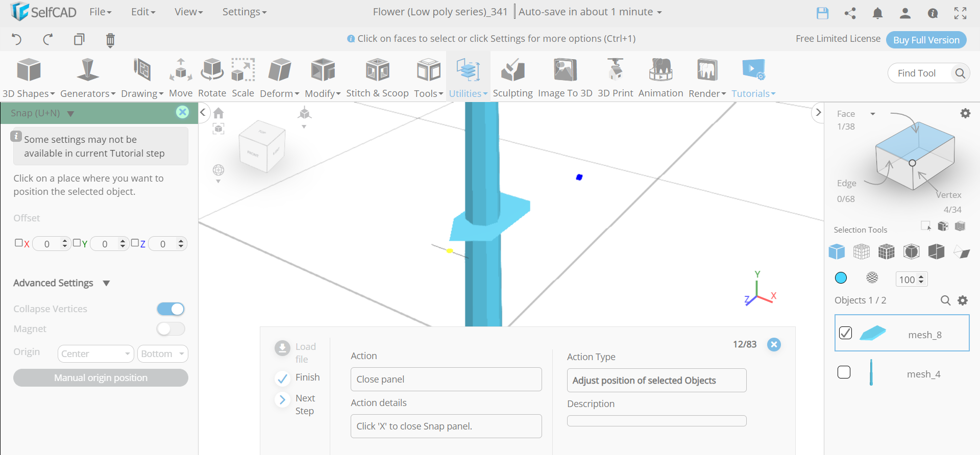The width and height of the screenshot is (980, 455).
Task: Open the Generators dropdown
Action: pos(88,78)
